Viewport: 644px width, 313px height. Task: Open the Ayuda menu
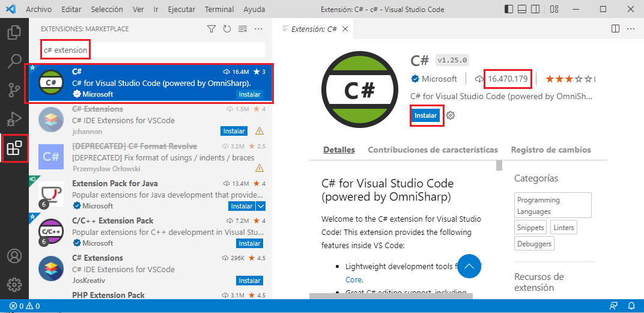pos(254,9)
